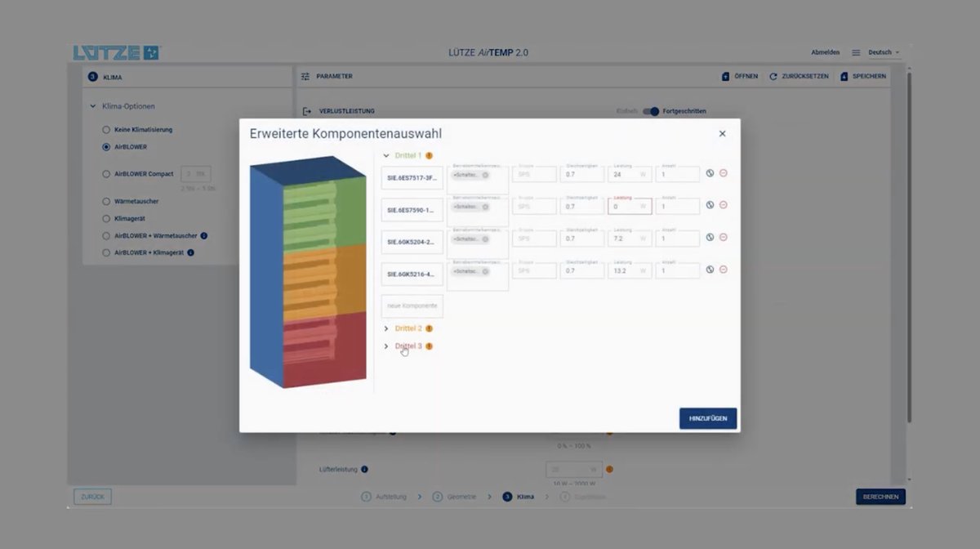Click the Zurück button
Screen dimensions: 980x549
[x=92, y=497]
